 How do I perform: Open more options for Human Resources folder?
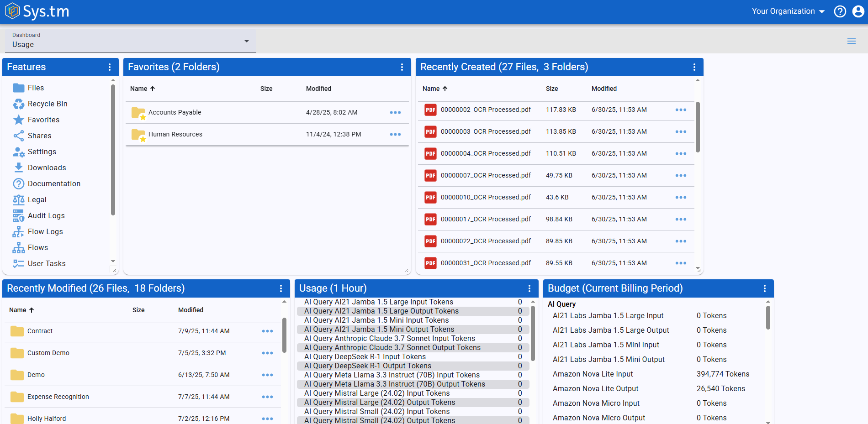coord(395,135)
